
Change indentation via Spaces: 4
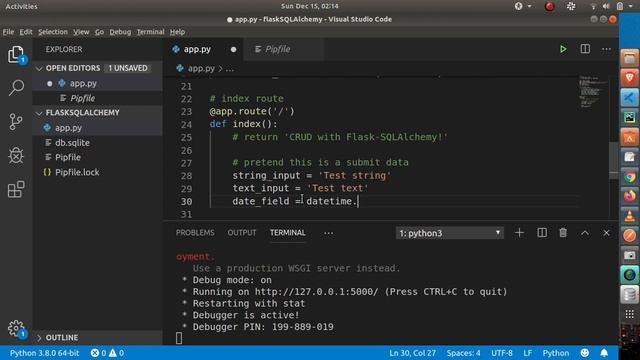click(463, 353)
